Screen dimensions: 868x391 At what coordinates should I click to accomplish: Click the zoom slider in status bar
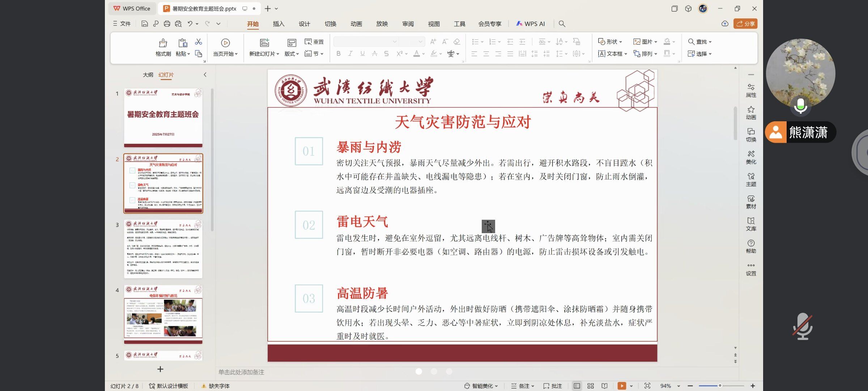[x=720, y=386]
